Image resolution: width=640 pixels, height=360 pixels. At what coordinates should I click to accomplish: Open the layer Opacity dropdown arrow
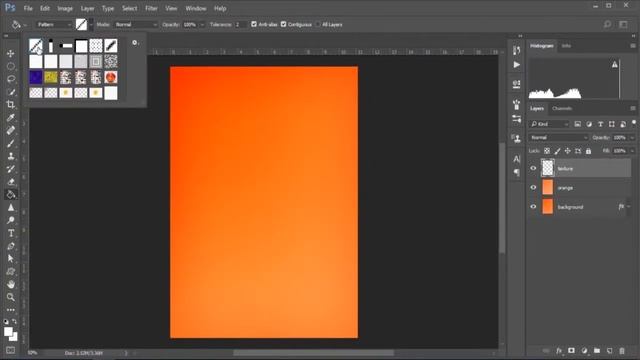pyautogui.click(x=632, y=138)
